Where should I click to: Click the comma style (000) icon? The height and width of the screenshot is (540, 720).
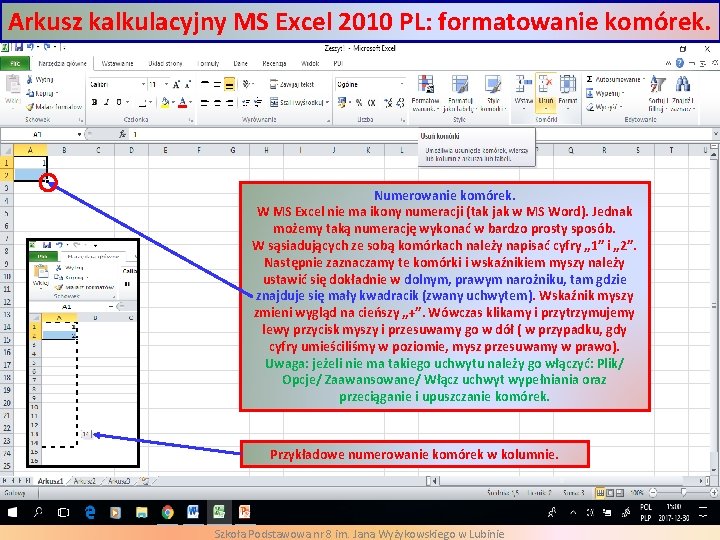(371, 103)
